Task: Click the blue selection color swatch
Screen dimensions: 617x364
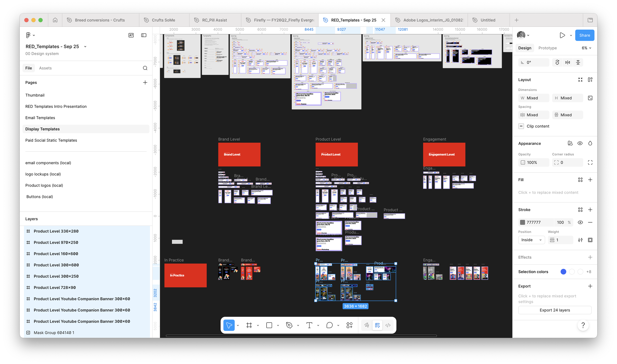Action: pos(563,272)
